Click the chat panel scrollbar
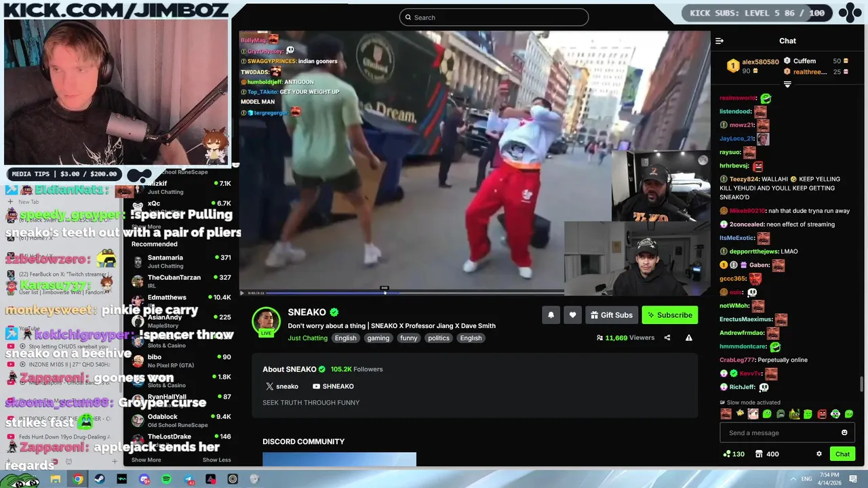This screenshot has height=488, width=868. click(862, 383)
